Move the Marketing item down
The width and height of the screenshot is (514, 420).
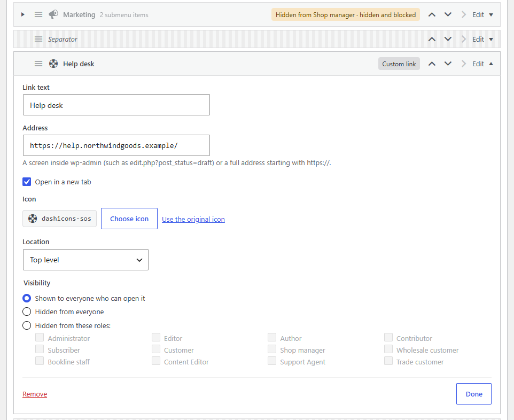(x=448, y=14)
